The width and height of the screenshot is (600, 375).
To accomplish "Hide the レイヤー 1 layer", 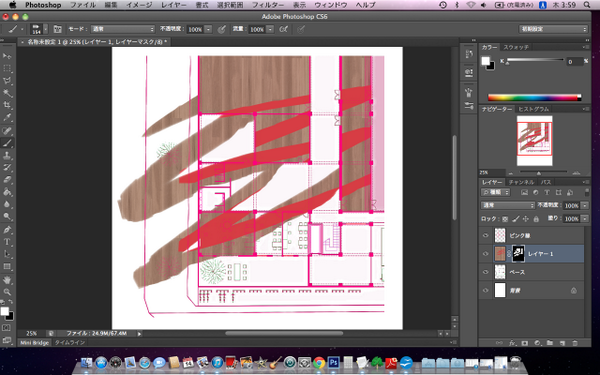I will [486, 254].
